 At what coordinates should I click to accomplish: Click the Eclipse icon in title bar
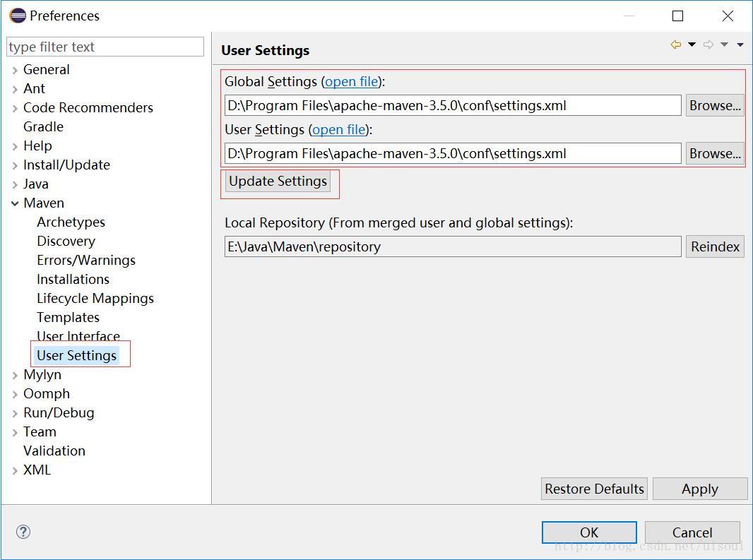pyautogui.click(x=18, y=16)
